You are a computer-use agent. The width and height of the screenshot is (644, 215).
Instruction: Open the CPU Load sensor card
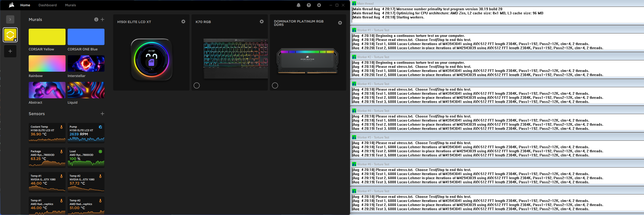[86, 157]
